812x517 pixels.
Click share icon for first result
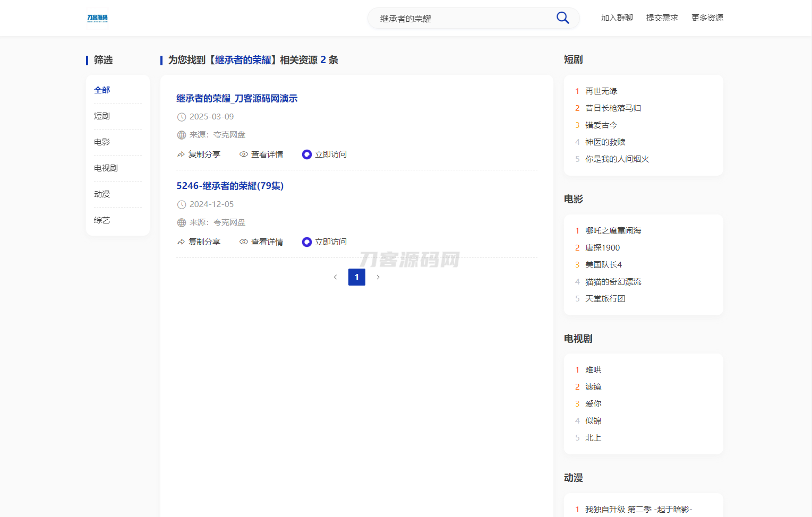pos(181,154)
